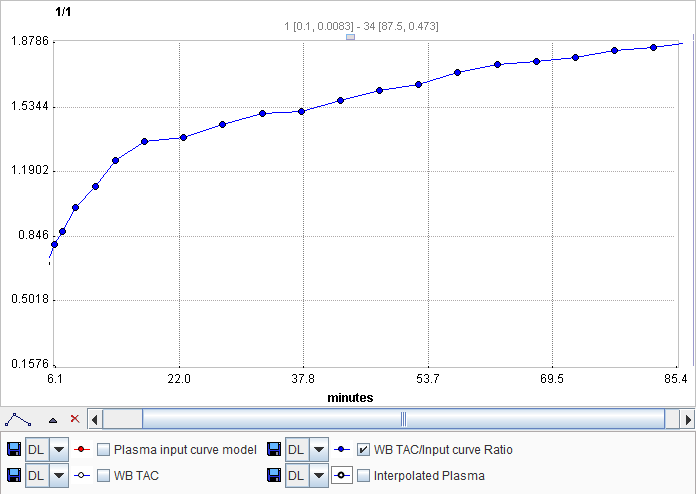Enable the Interpolated Plasma checkbox

click(x=363, y=475)
